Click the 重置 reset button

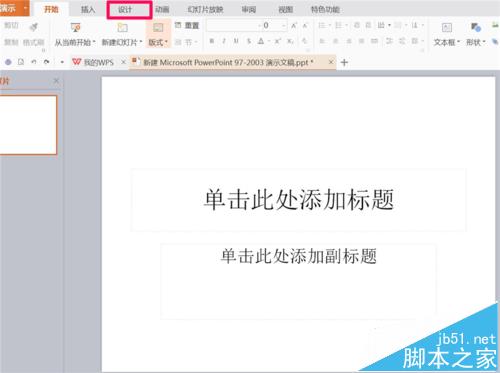187,25
